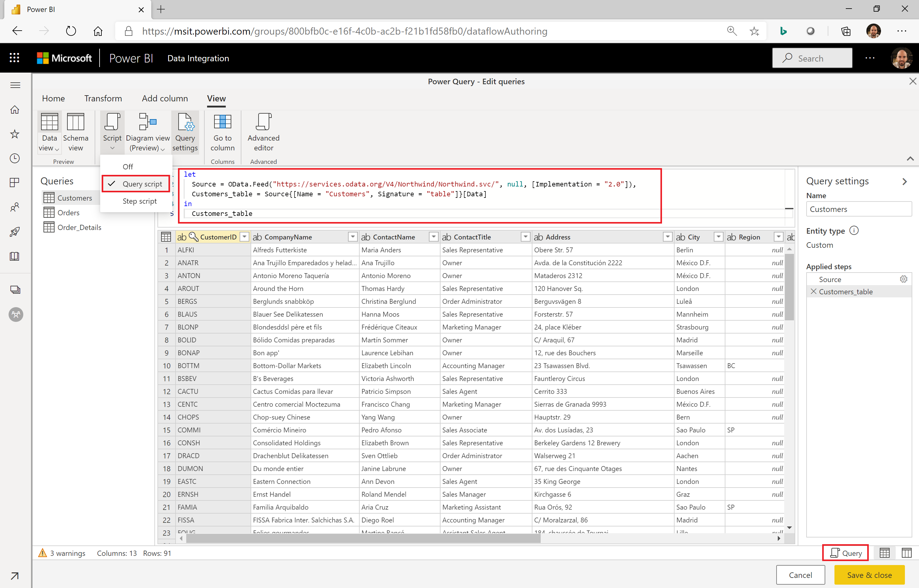919x588 pixels.
Task: Select the View ribbon tab
Action: [x=217, y=99]
